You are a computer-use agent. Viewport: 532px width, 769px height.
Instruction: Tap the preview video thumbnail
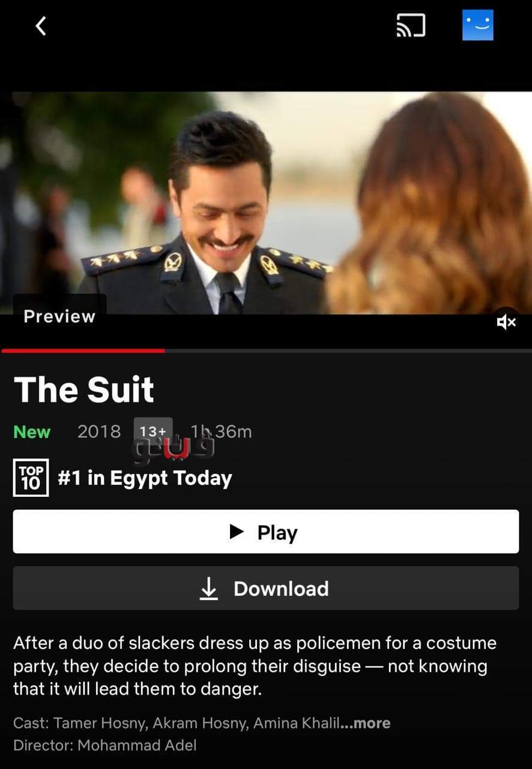click(266, 203)
